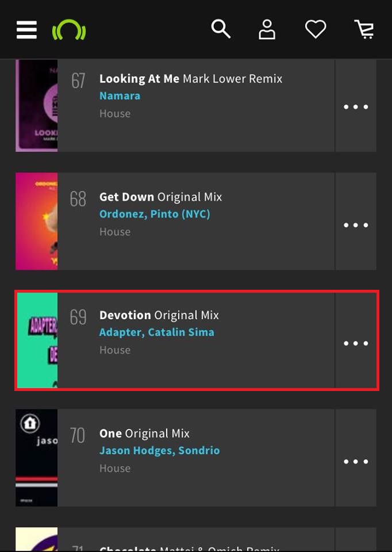The width and height of the screenshot is (392, 552).
Task: Show more actions for One track
Action: pos(356,461)
